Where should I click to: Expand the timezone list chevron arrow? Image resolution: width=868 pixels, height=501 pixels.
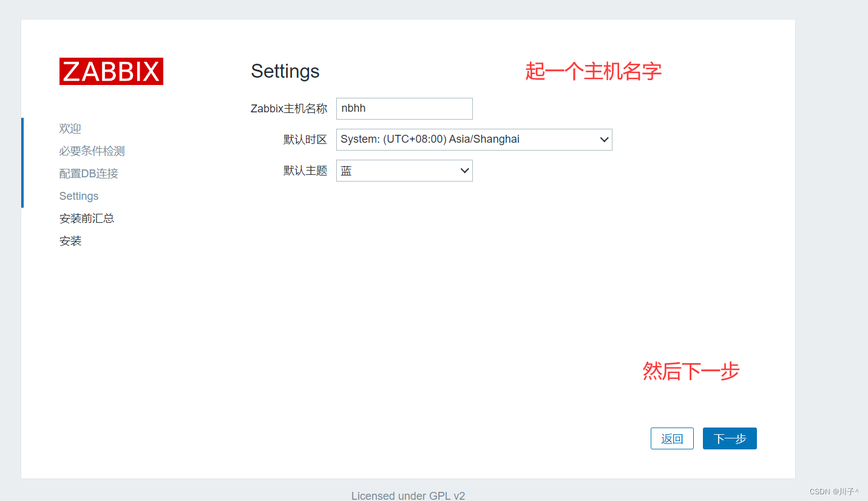click(604, 139)
